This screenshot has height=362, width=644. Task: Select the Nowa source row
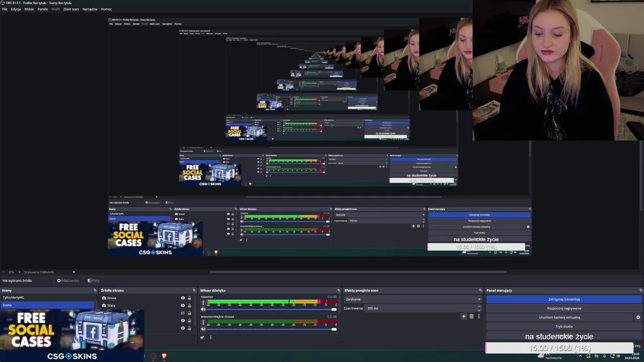pos(140,298)
